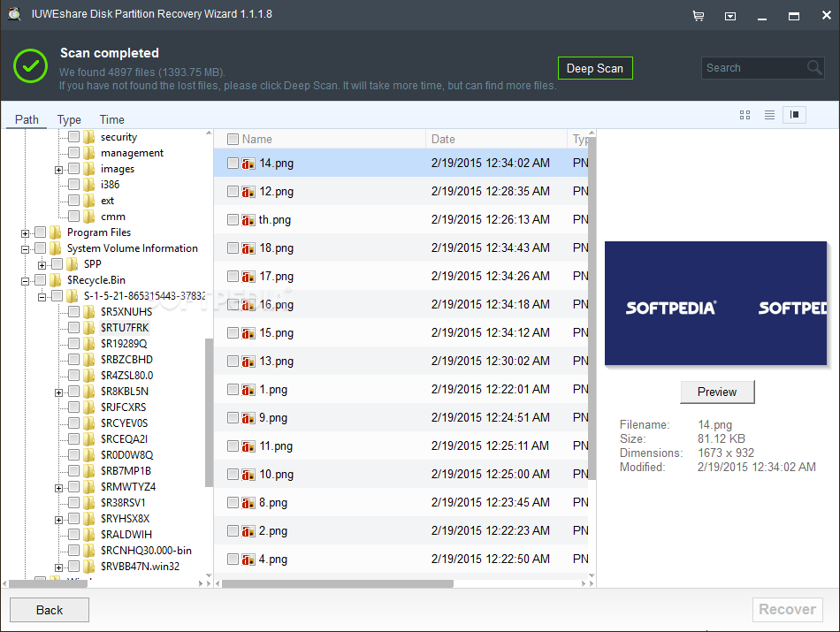Check the select-all Name header checkbox
Image resolution: width=840 pixels, height=632 pixels.
(233, 140)
